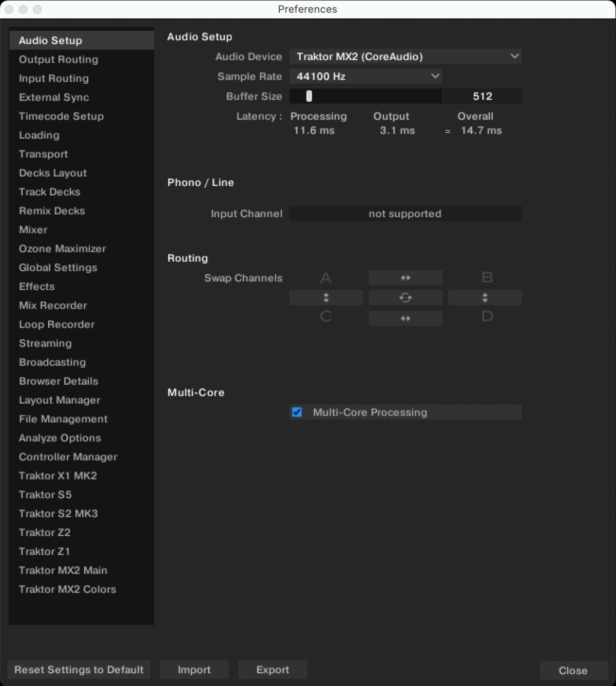This screenshot has width=616, height=686.
Task: Export current settings
Action: (x=273, y=670)
